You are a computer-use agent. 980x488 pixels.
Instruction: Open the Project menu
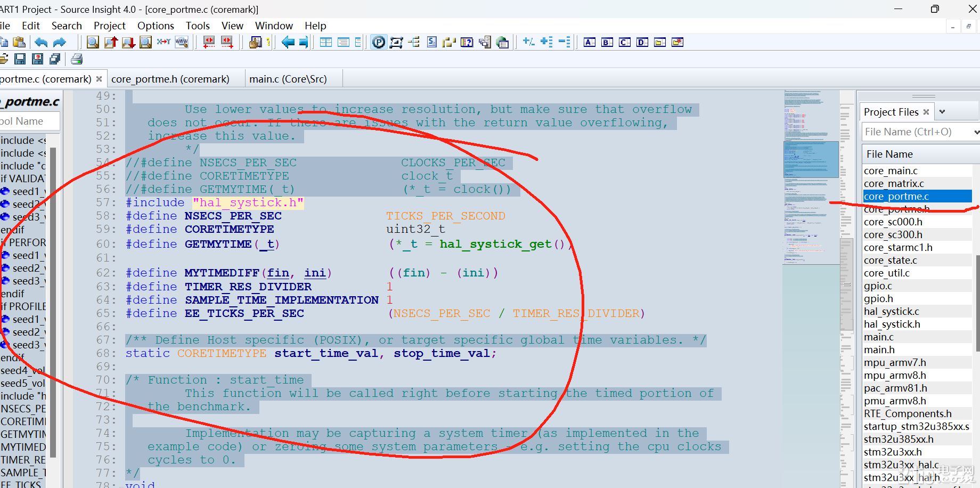coord(110,26)
